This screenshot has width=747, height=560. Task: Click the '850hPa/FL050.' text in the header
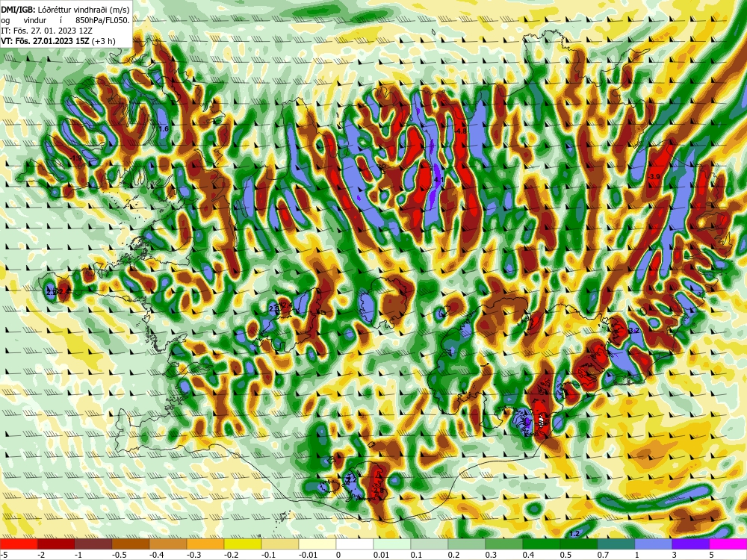102,20
